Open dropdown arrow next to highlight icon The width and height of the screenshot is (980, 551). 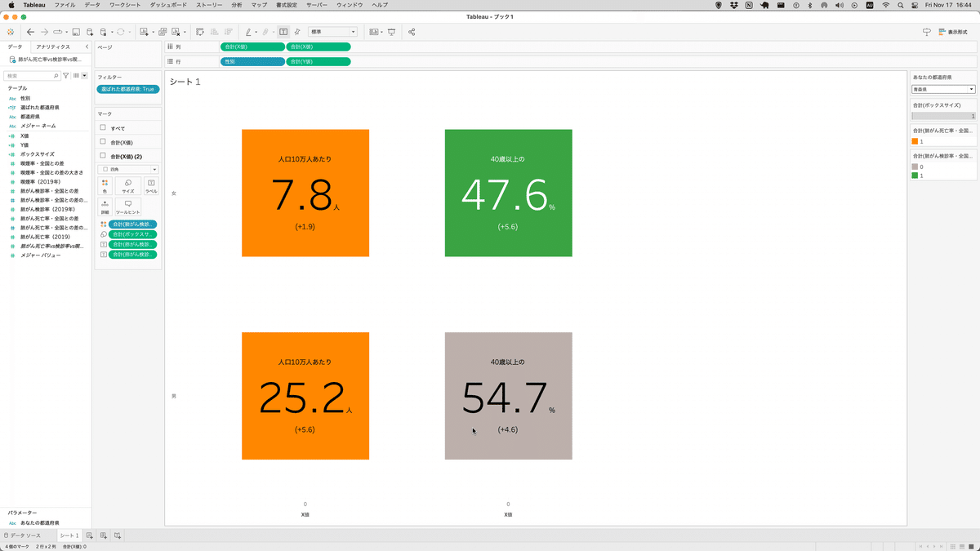pos(257,32)
